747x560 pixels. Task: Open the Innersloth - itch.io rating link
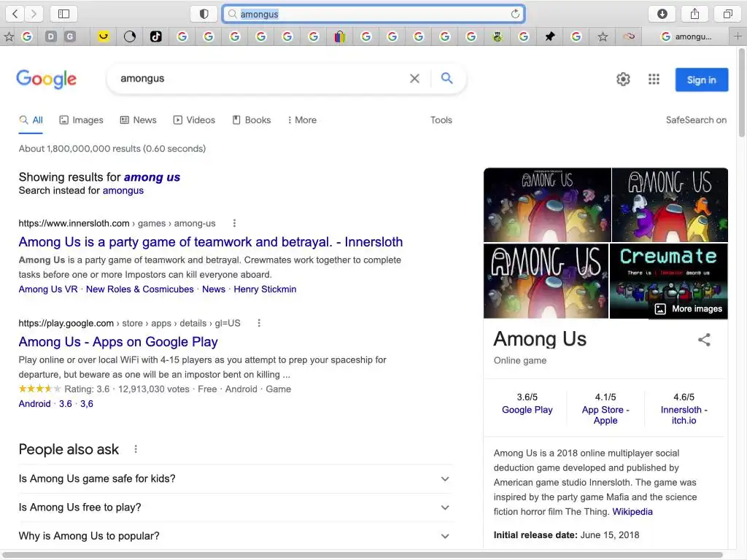tap(684, 415)
